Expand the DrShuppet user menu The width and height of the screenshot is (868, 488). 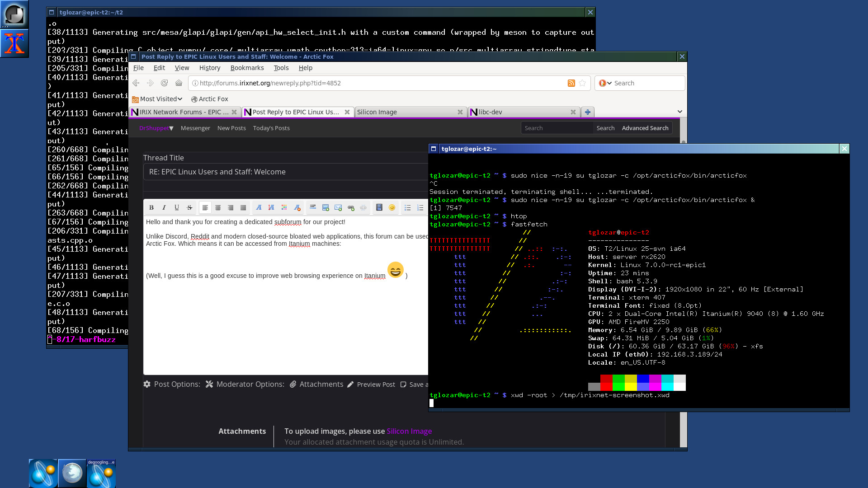[156, 128]
